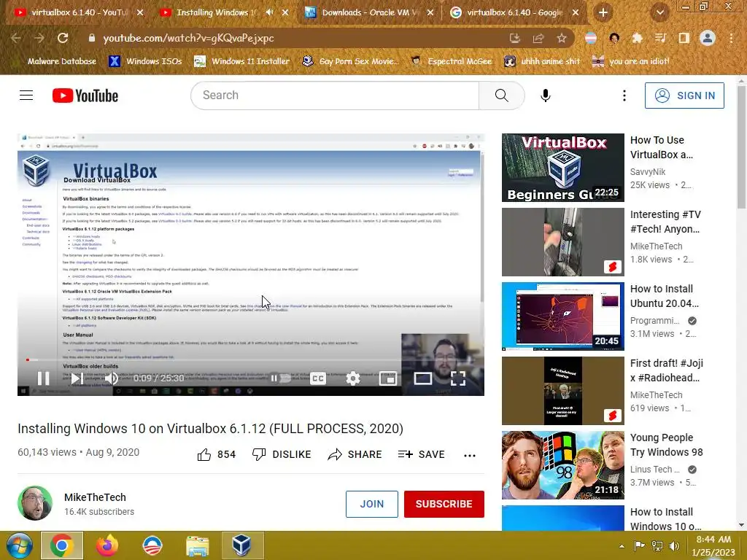Switch to theater mode
This screenshot has width=747, height=560.
[423, 378]
